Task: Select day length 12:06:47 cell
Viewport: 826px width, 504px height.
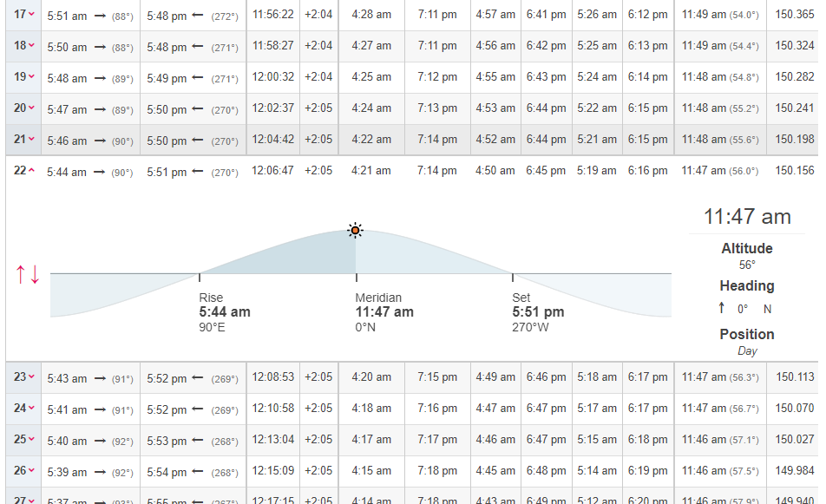Action: point(272,171)
